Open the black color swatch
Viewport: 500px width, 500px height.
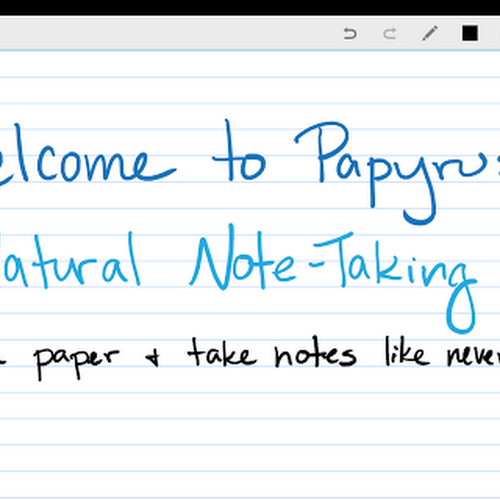point(470,33)
